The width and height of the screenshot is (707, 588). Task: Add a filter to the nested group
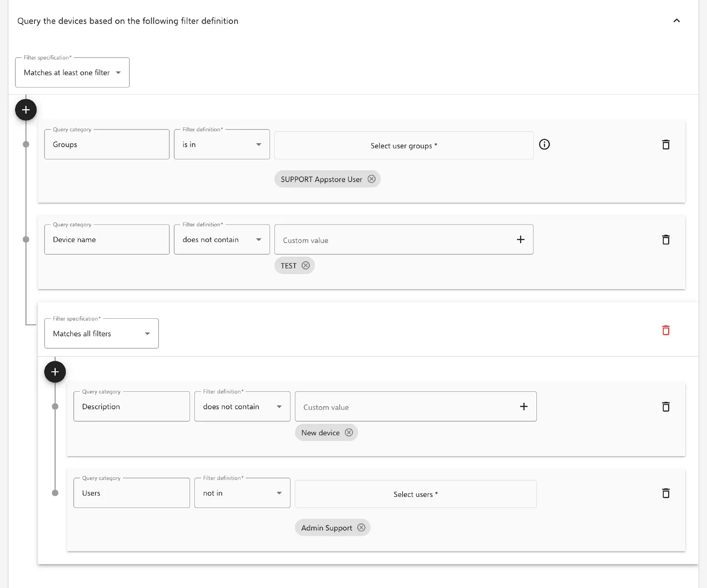(55, 372)
